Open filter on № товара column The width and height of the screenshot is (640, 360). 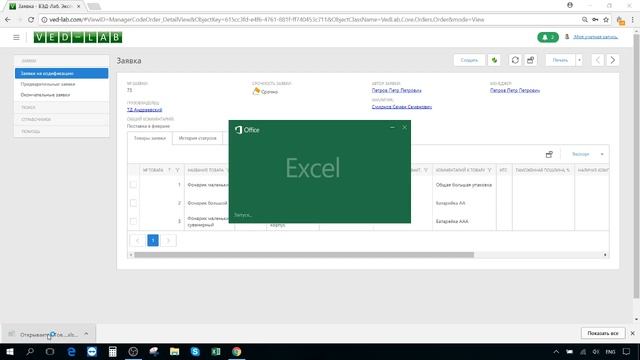pos(178,170)
